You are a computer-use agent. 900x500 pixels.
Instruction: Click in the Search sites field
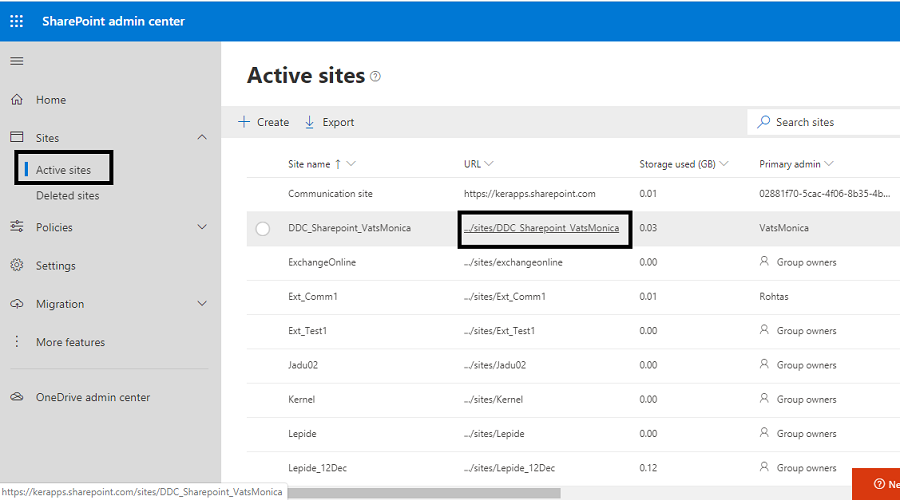[x=824, y=122]
